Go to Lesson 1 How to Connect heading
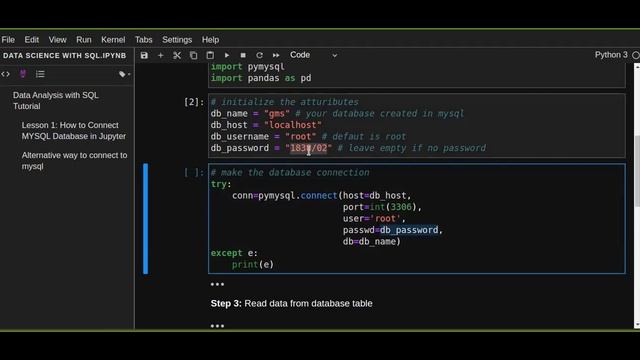The height and width of the screenshot is (360, 640). coord(73,131)
